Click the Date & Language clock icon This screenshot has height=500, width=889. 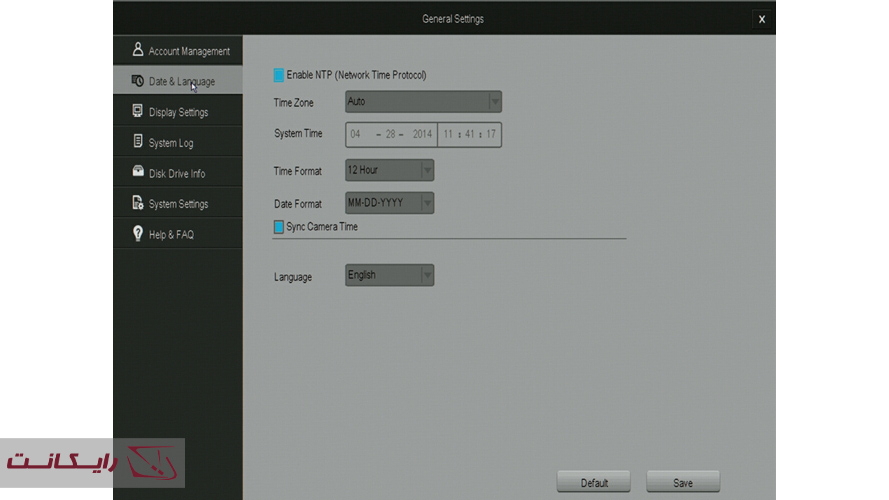[x=138, y=81]
